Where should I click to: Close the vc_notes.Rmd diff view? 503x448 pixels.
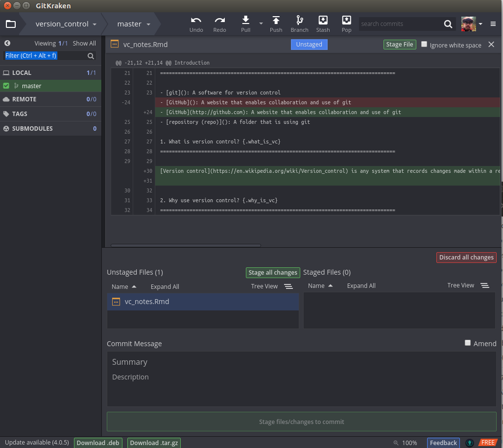point(491,45)
